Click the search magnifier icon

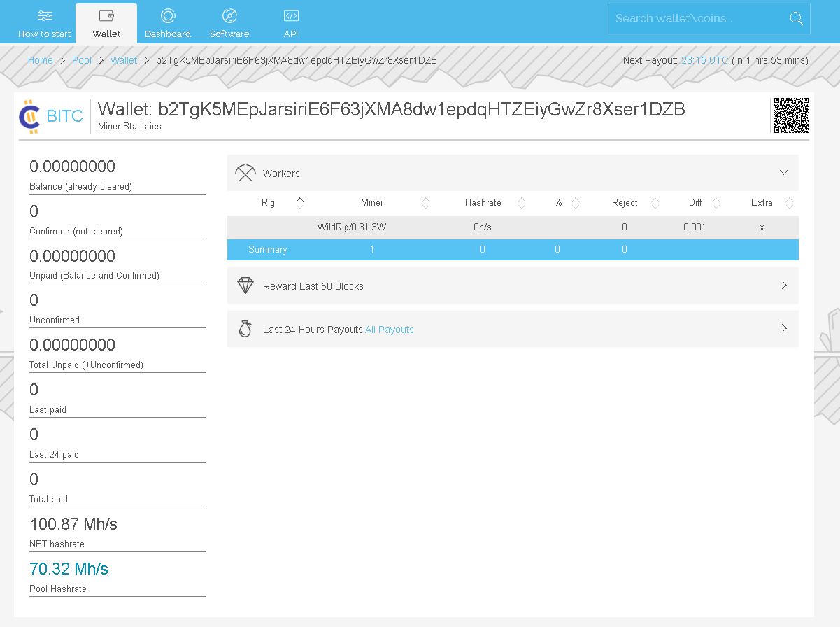pos(796,19)
